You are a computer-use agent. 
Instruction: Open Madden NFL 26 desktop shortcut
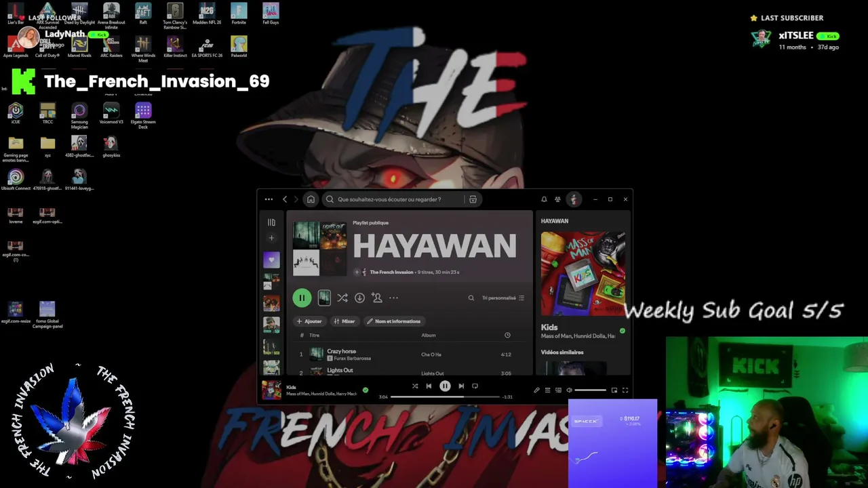click(x=207, y=14)
